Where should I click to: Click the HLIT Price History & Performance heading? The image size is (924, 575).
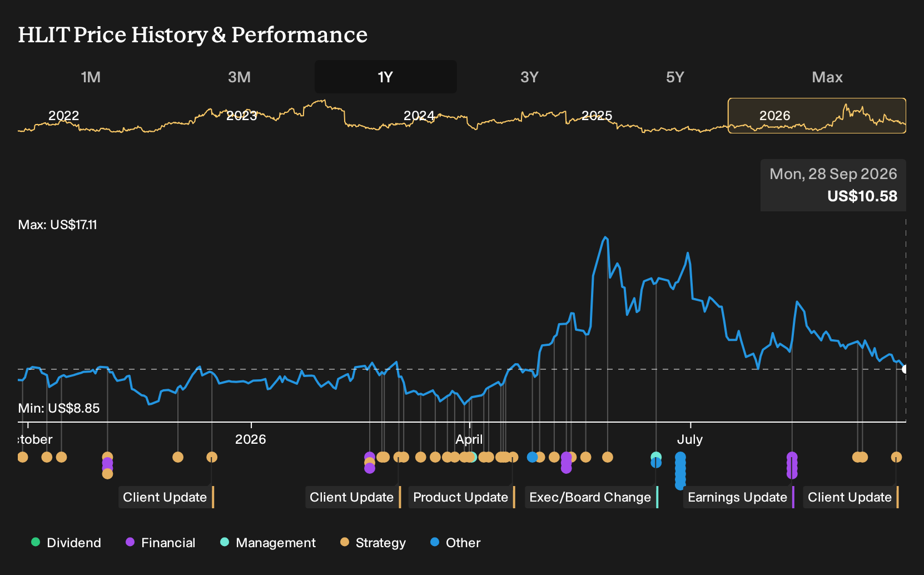193,34
